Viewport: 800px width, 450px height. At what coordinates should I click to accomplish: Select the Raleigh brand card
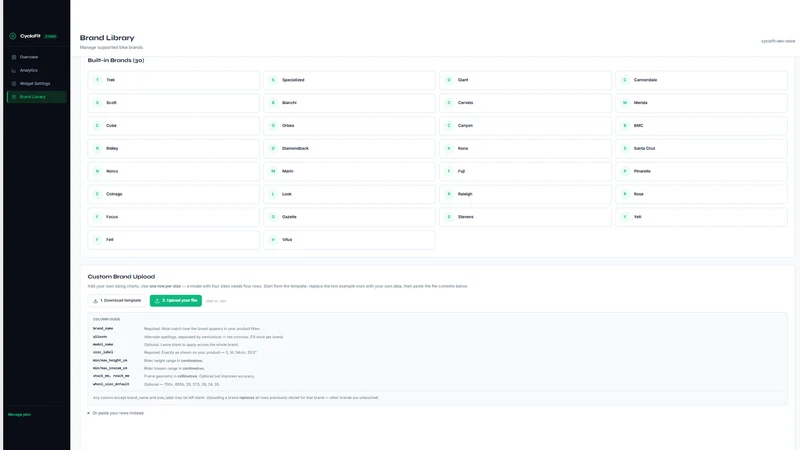tap(526, 194)
